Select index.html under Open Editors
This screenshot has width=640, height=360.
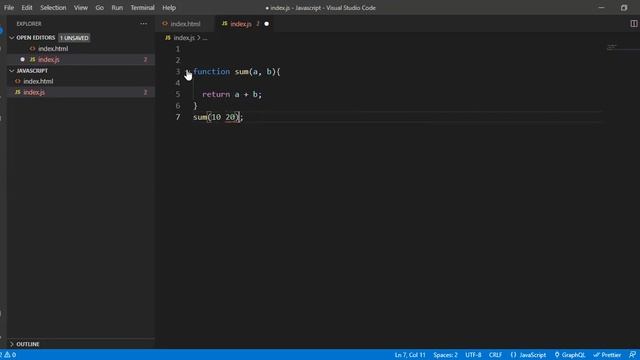point(53,49)
